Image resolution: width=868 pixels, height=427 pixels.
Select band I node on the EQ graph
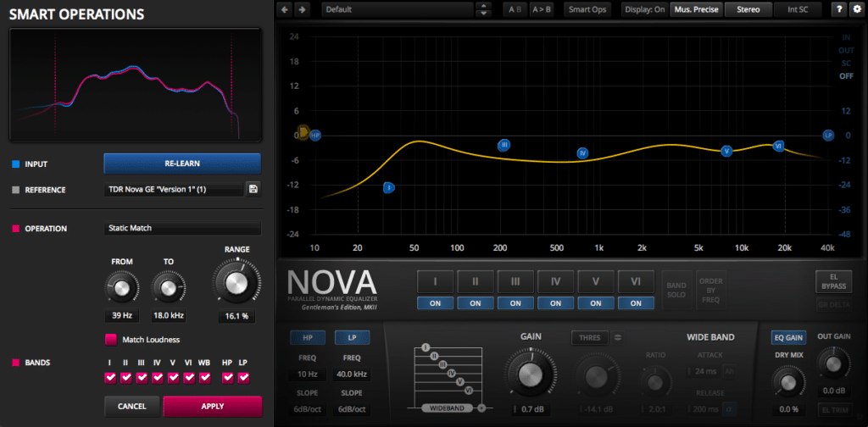[389, 188]
